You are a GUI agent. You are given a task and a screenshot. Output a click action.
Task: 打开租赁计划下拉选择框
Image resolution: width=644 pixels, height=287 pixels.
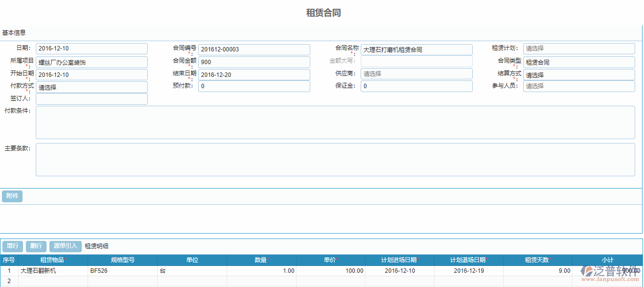579,48
